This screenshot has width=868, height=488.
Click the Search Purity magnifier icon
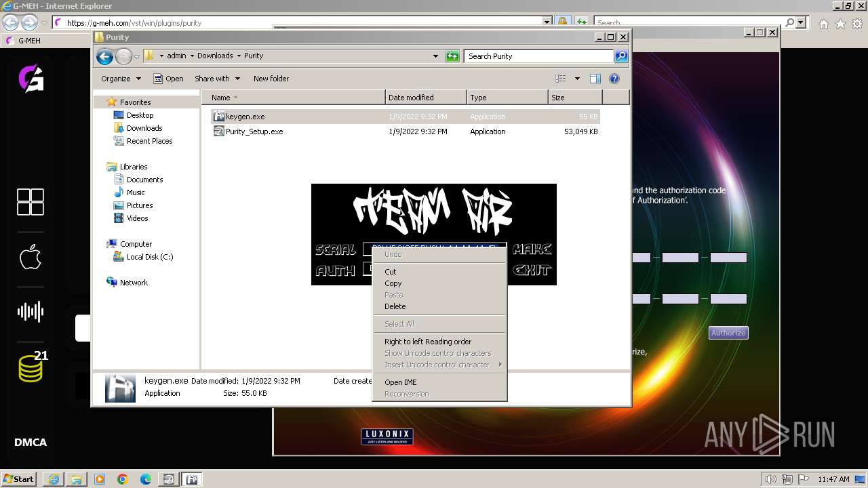620,56
